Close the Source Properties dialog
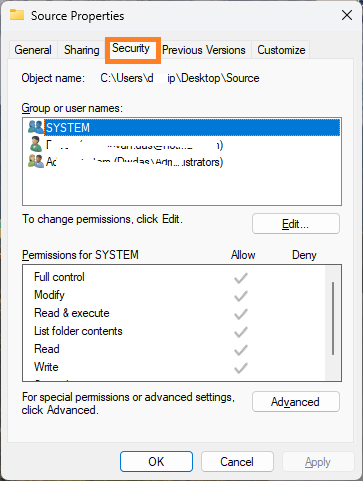The image size is (363, 481). (x=347, y=15)
